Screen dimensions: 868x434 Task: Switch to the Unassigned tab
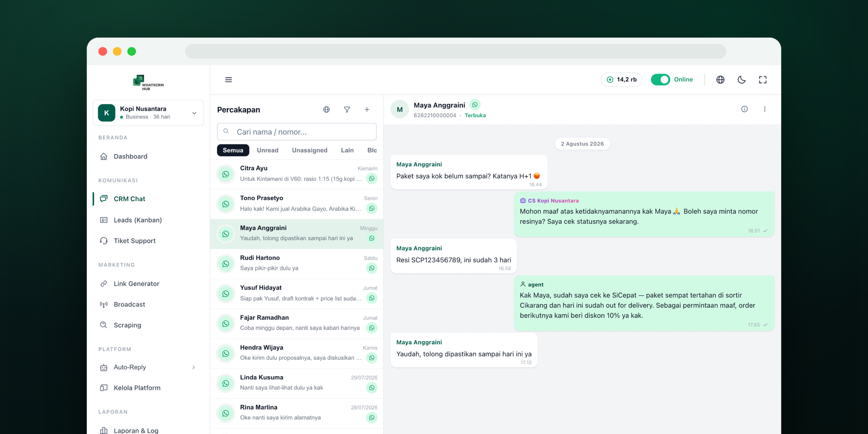[310, 151]
